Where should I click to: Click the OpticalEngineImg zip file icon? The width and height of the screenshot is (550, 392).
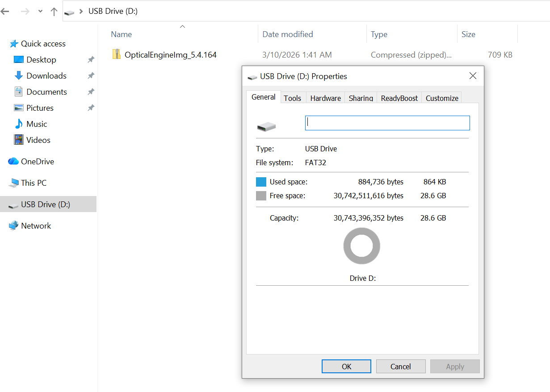coord(117,54)
